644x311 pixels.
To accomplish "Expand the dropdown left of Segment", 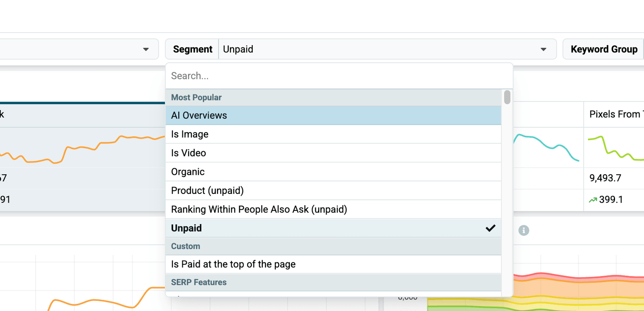I will click(x=79, y=49).
